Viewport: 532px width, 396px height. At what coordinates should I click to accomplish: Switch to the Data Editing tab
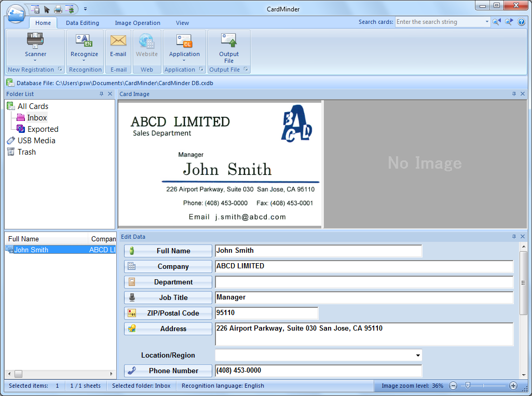[83, 23]
